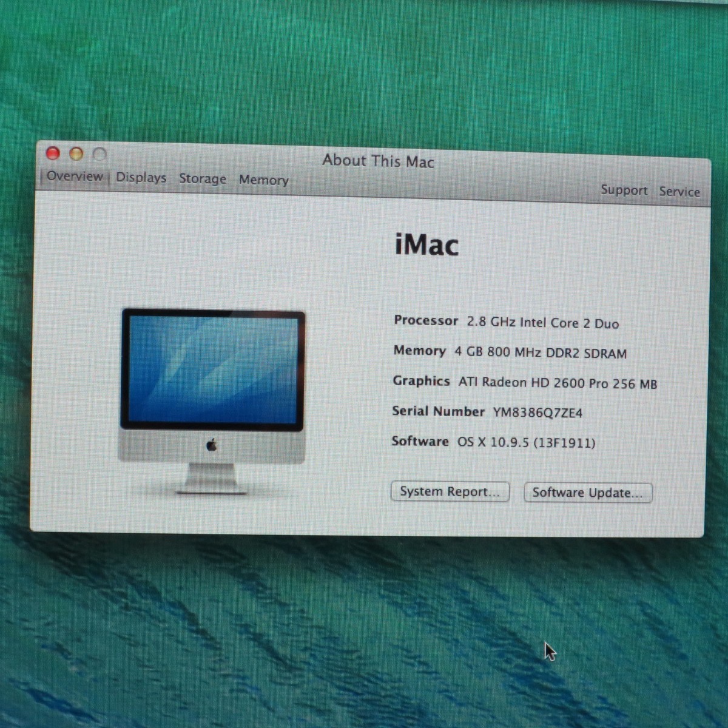Switch to the Overview tab

coord(75,177)
